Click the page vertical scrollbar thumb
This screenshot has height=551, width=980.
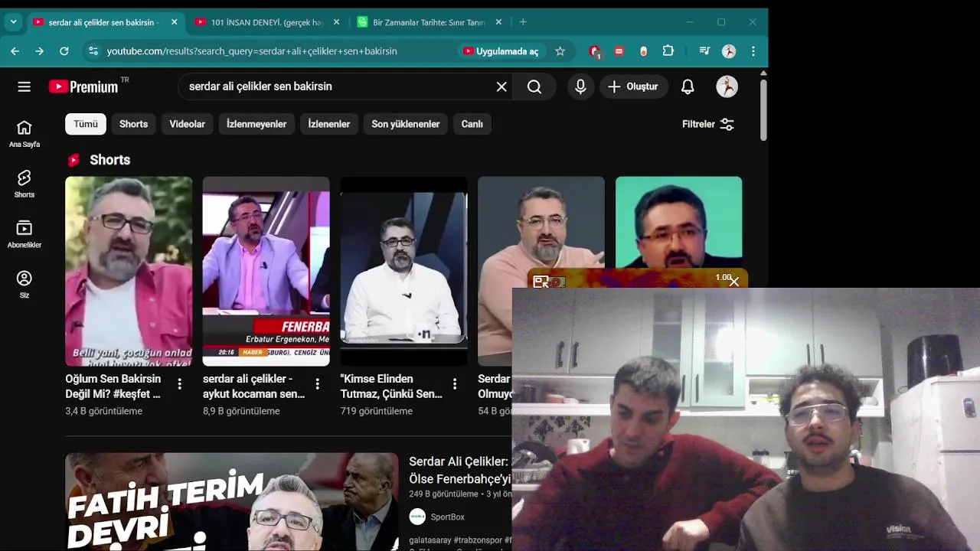[763, 109]
